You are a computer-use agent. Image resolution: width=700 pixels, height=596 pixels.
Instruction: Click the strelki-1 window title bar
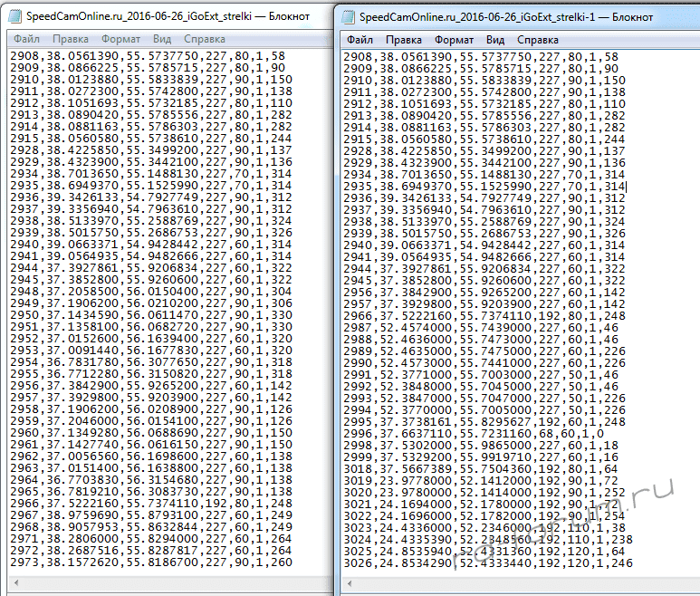click(x=507, y=16)
